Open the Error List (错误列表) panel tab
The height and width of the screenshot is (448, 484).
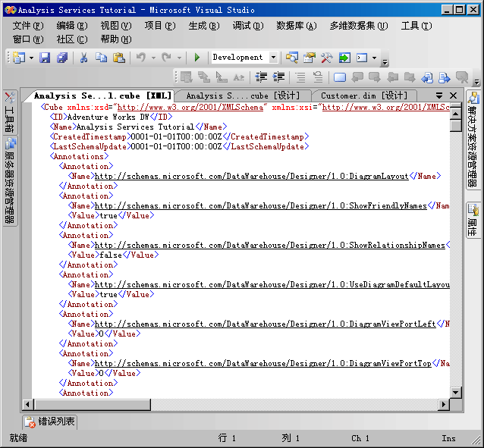tap(51, 421)
